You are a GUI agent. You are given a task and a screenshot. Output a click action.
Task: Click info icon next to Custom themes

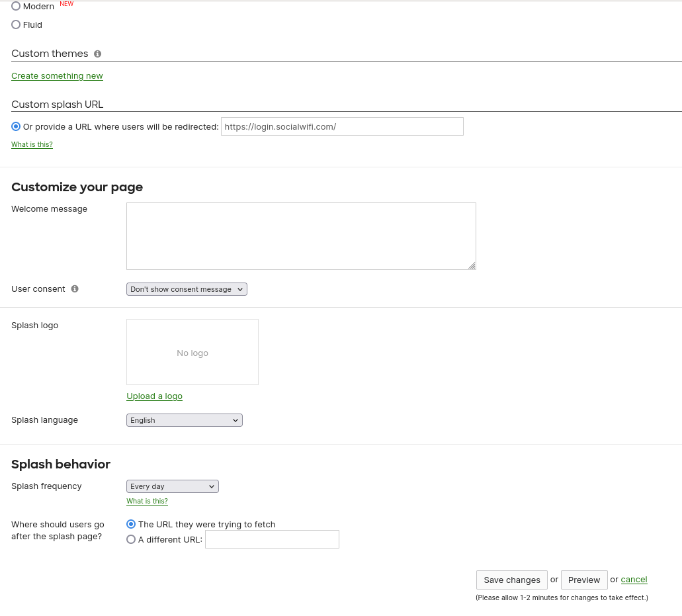click(x=97, y=54)
